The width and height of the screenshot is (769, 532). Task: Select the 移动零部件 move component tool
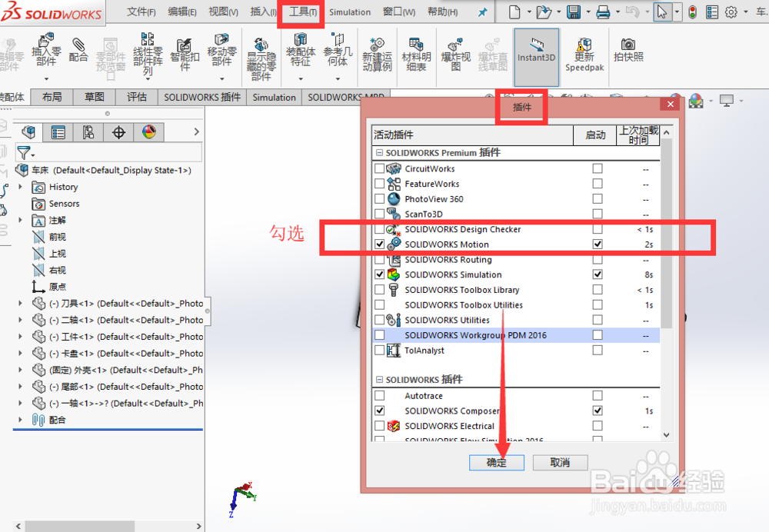point(221,49)
